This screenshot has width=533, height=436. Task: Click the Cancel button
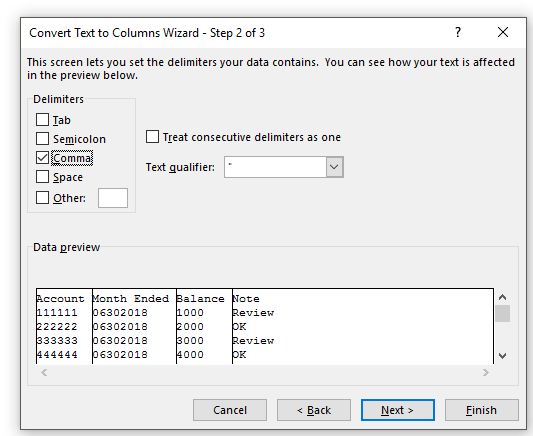tap(230, 410)
